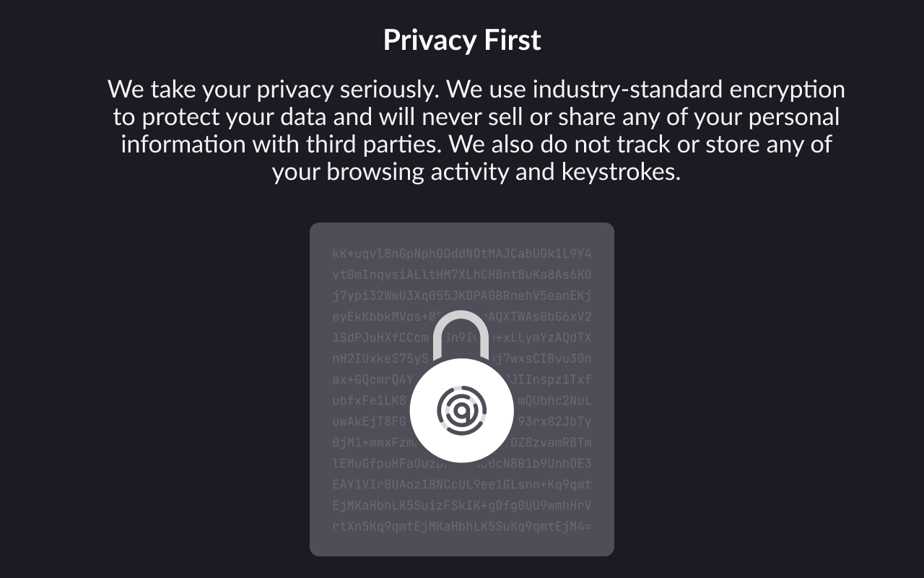
Task: Click the encrypted row starting "EAY1VIrBUAoz18"
Action: click(x=462, y=484)
